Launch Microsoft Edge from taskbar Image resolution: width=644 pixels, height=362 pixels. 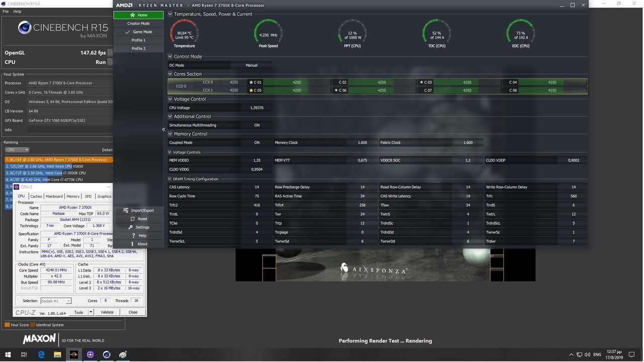click(41, 354)
